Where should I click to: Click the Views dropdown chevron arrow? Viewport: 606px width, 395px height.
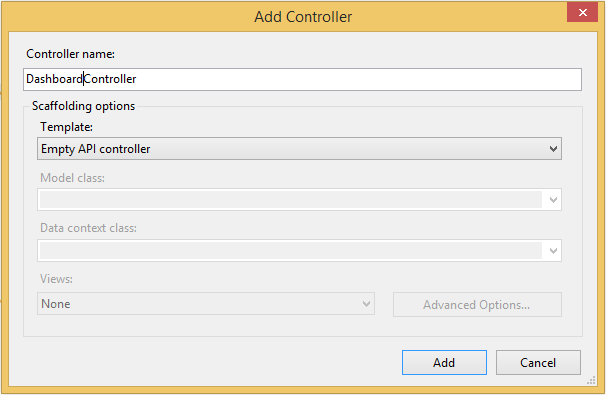[x=366, y=304]
